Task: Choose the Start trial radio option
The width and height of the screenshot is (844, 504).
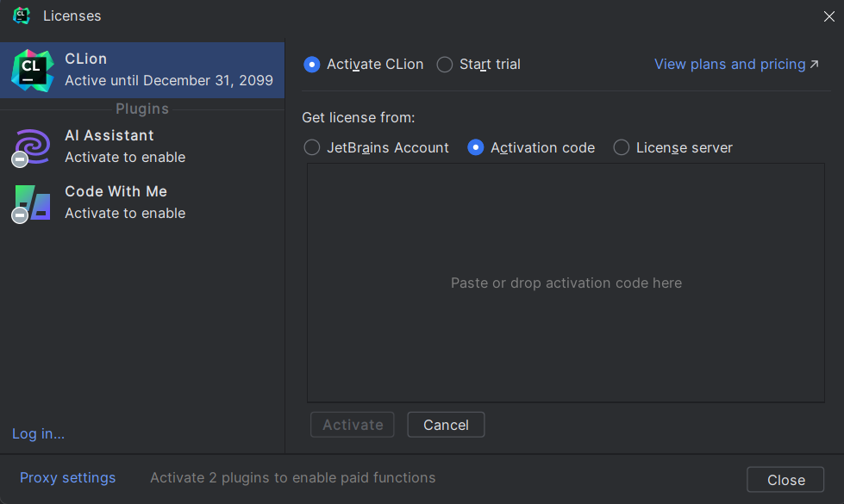Action: tap(445, 65)
